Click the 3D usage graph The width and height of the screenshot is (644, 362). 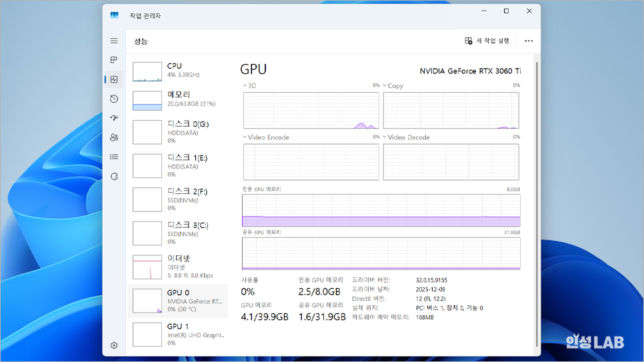click(311, 111)
